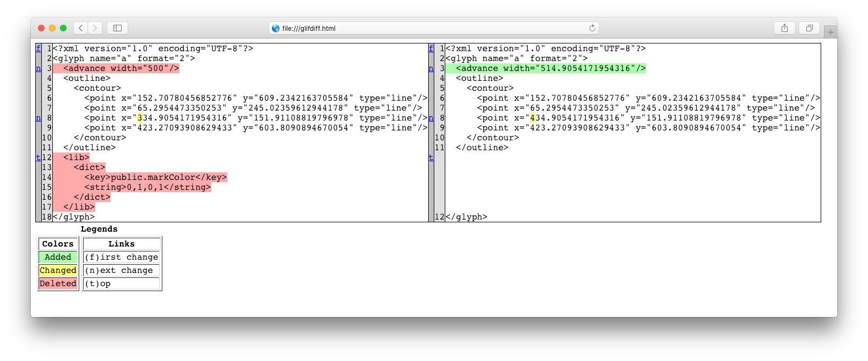
Task: Open a new tab with plus button
Action: pyautogui.click(x=831, y=32)
